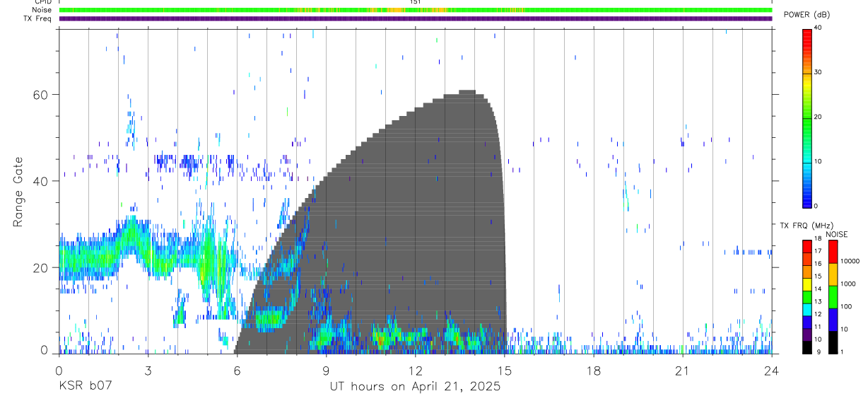Click the "TX Freq" row label at top left

38,18
